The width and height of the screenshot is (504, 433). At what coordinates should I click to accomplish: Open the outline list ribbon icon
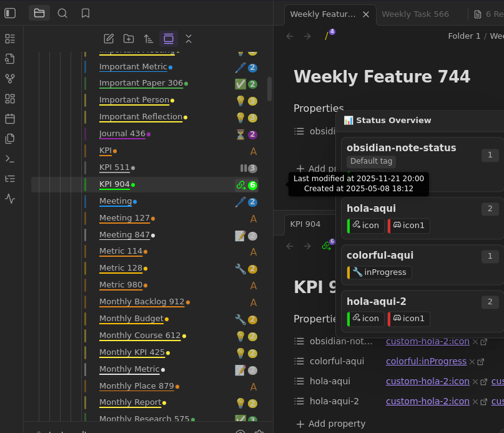(x=10, y=179)
